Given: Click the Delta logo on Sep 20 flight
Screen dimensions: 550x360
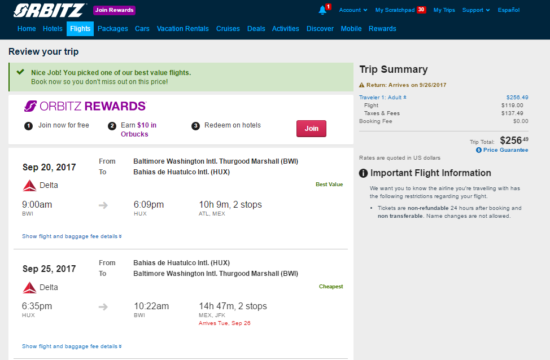Looking at the screenshot, I should pyautogui.click(x=29, y=185).
